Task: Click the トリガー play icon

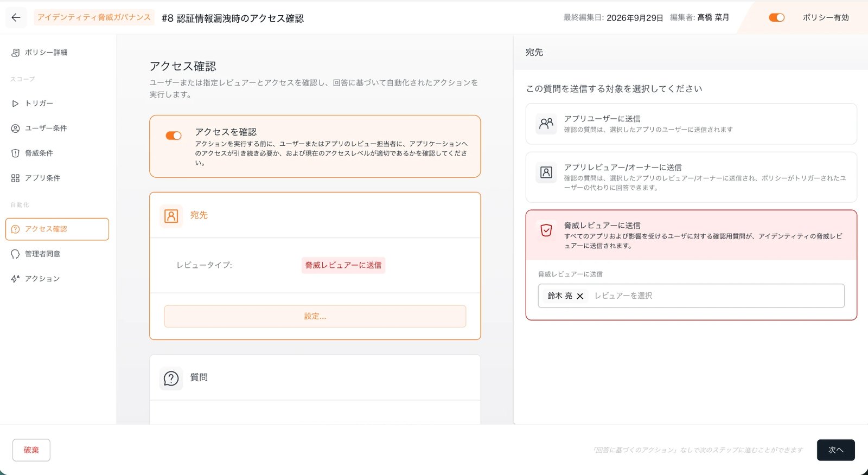Action: click(x=15, y=103)
